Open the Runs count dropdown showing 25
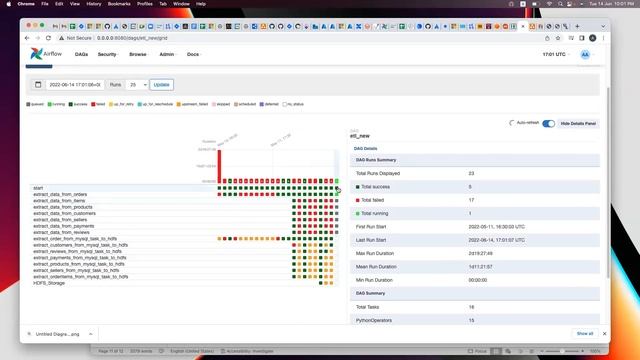Viewport: 640px width, 360px height. click(137, 84)
